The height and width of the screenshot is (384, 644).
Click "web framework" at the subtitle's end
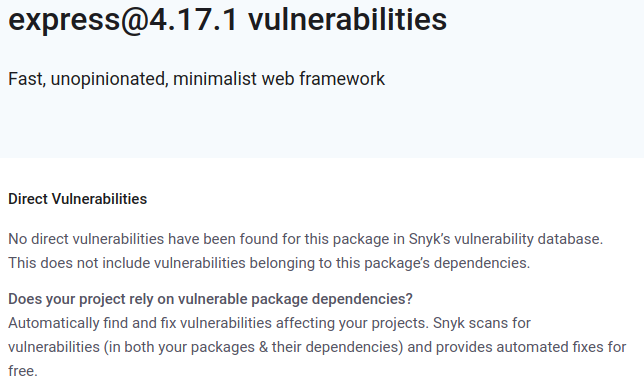(x=323, y=79)
